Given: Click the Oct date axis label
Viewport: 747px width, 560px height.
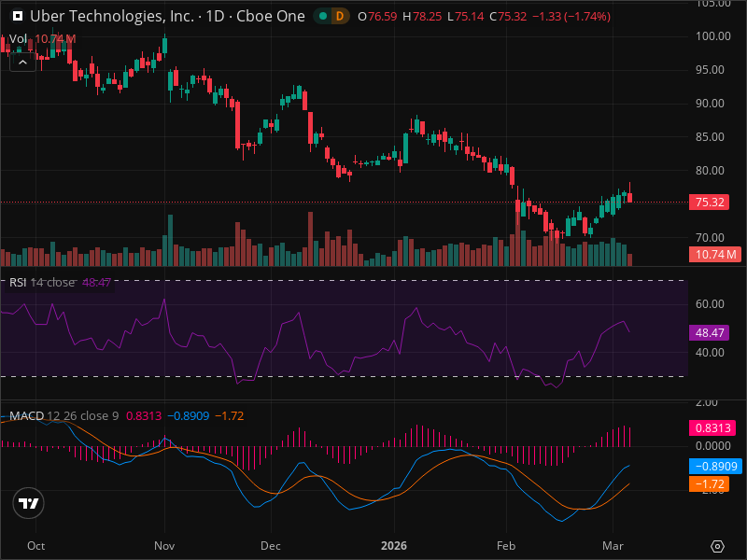Looking at the screenshot, I should [x=36, y=546].
